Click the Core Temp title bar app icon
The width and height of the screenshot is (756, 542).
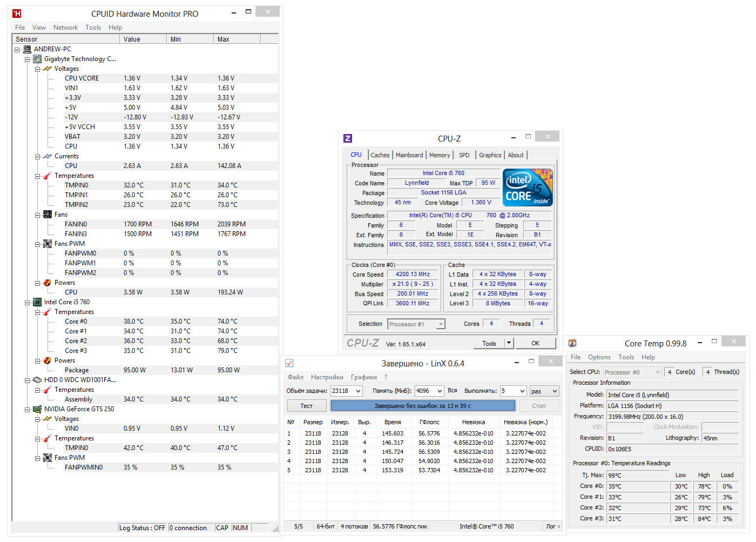coord(572,343)
